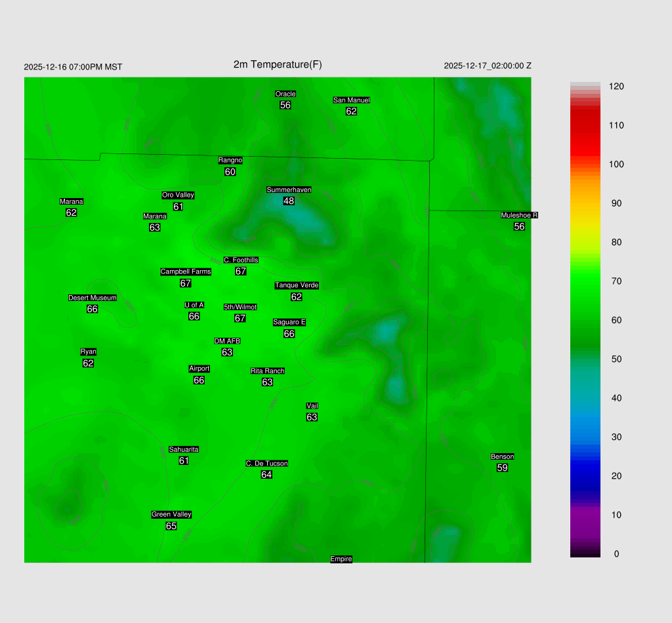Click the San Manuel station label
This screenshot has width=672, height=623.
tap(351, 100)
